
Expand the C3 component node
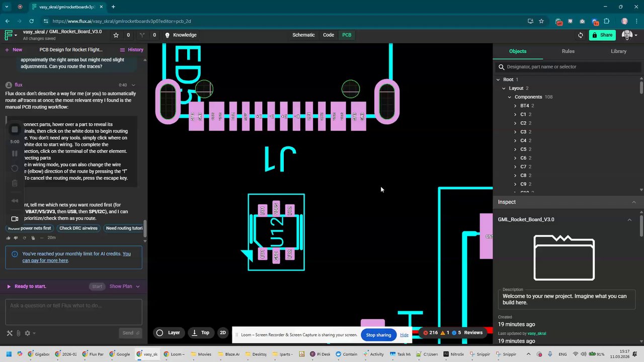coord(515,132)
